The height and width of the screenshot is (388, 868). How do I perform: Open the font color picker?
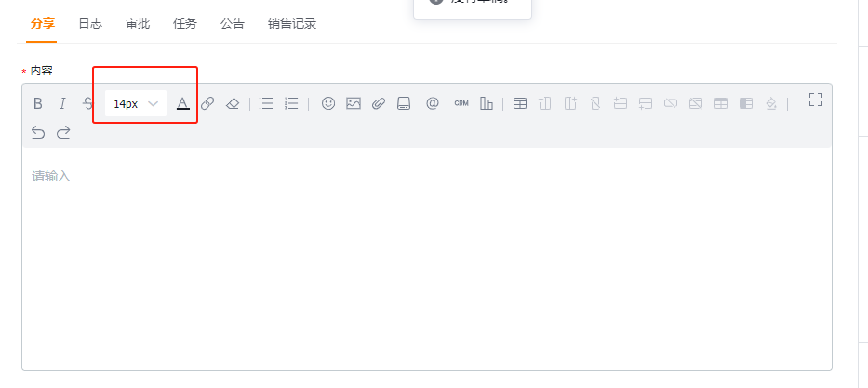pyautogui.click(x=183, y=103)
